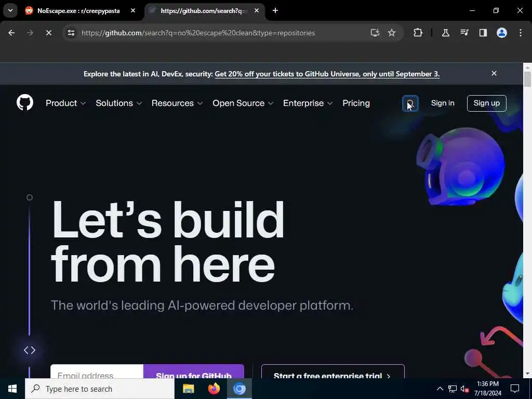Open Windows notification center icon

click(515, 389)
